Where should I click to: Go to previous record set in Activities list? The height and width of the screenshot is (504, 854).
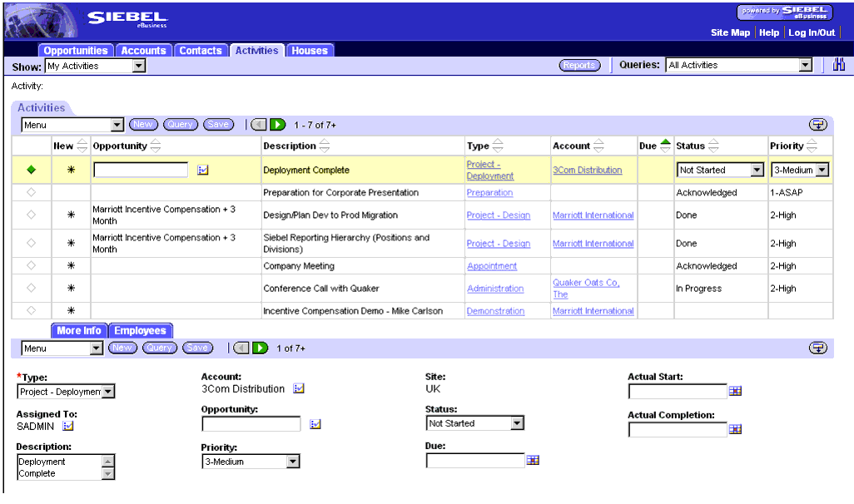click(x=258, y=125)
